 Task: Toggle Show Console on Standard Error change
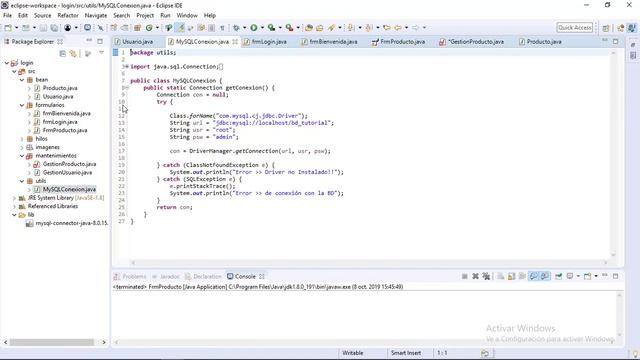pos(544,276)
